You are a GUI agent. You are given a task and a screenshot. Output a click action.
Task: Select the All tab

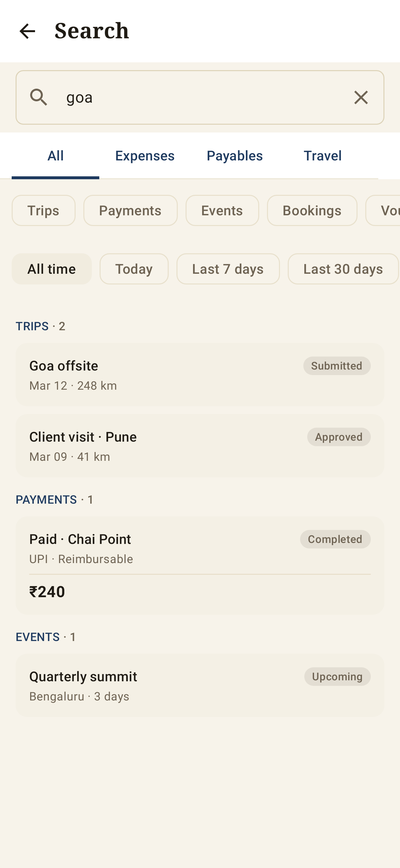[55, 156]
